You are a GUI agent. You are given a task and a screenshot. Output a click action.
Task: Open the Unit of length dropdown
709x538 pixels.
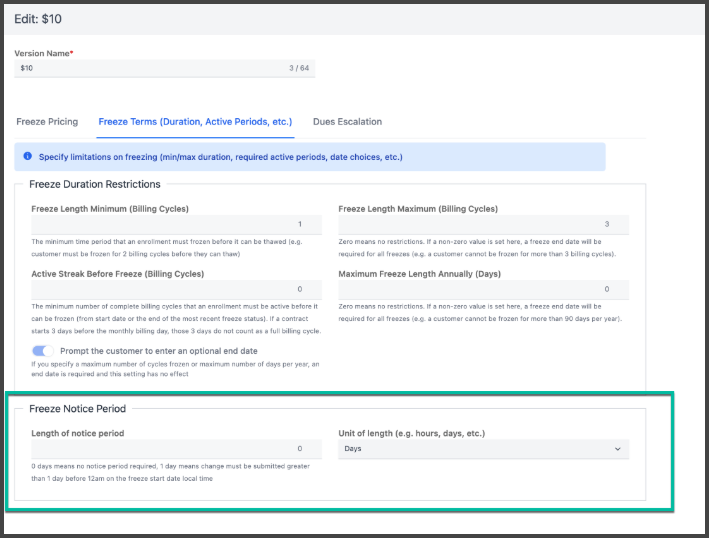coord(483,449)
